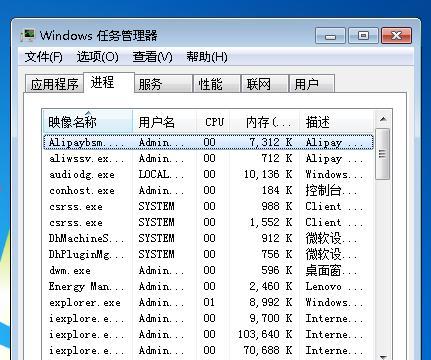Screen dimensions: 431x360
Task: Select the dwm.exe process
Action: [208, 270]
